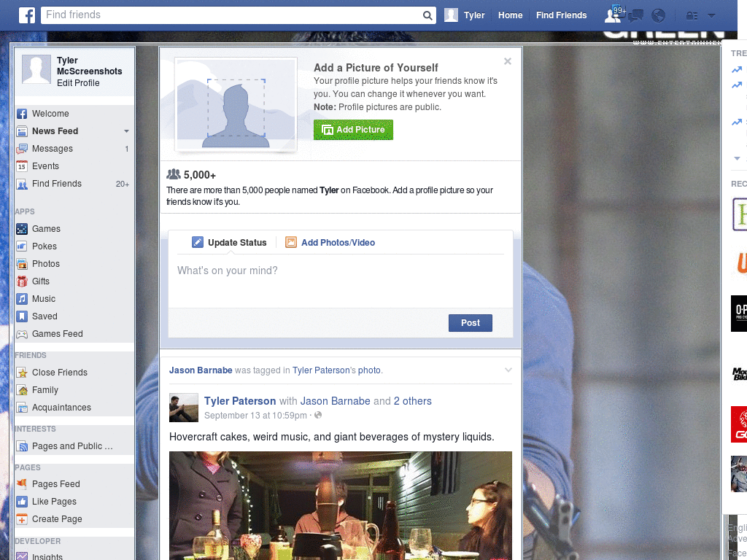The height and width of the screenshot is (560, 747).
Task: Open the dinner party photo in the post
Action: [341, 506]
